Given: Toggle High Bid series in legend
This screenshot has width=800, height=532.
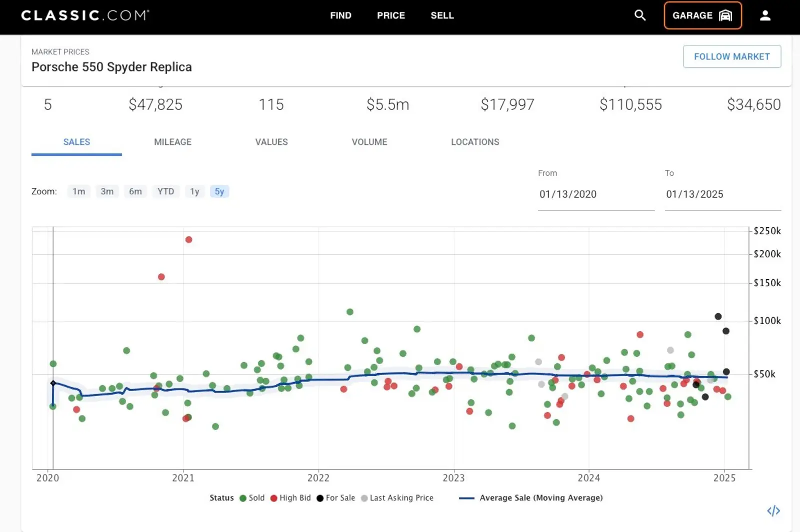Looking at the screenshot, I should click(290, 498).
